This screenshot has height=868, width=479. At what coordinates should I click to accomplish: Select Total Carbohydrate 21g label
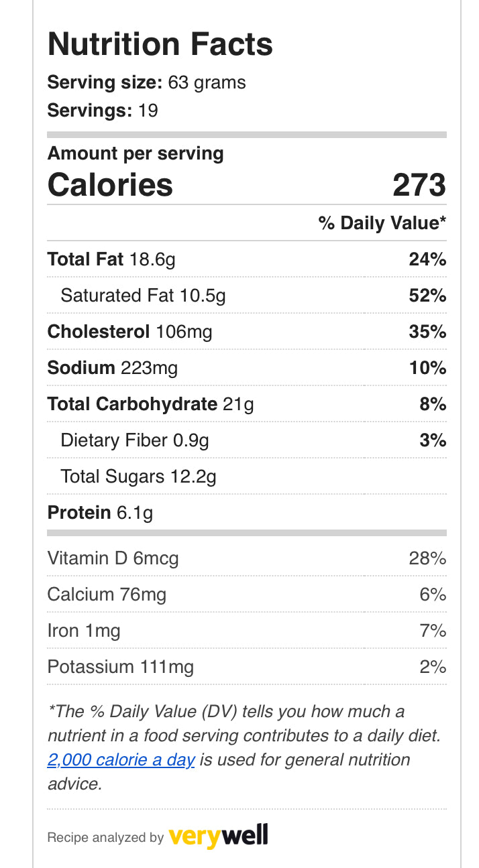pyautogui.click(x=150, y=404)
